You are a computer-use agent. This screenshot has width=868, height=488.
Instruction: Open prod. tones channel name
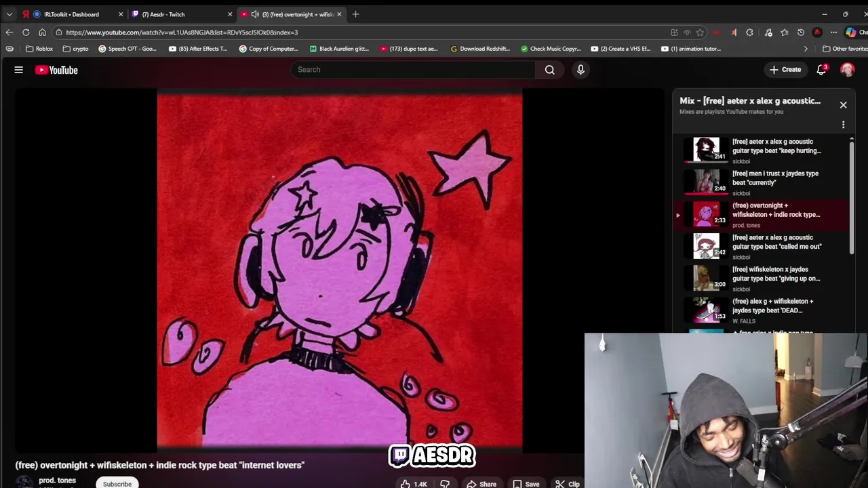[57, 481]
